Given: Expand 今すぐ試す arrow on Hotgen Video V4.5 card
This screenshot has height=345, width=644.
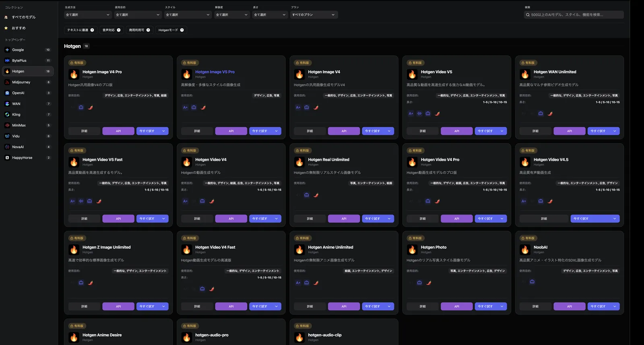Looking at the screenshot, I should [615, 219].
